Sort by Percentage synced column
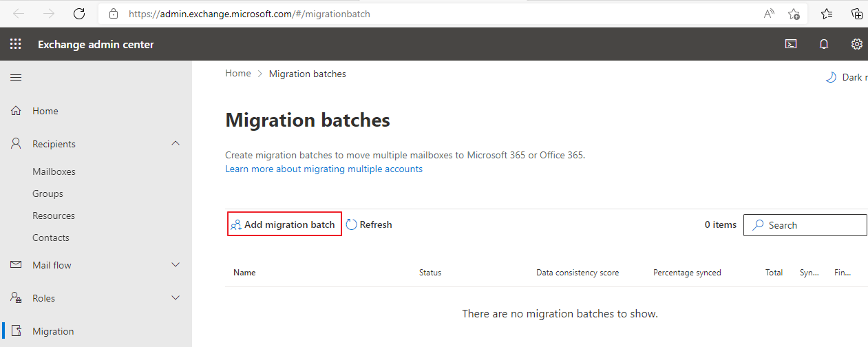868x347 pixels. (x=687, y=273)
